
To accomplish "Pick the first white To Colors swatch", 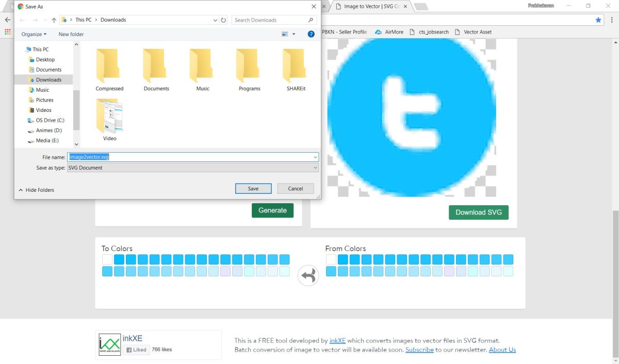I will [107, 259].
